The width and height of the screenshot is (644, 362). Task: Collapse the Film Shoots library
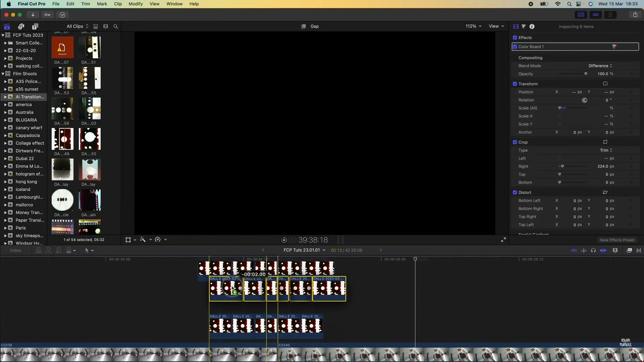point(3,74)
